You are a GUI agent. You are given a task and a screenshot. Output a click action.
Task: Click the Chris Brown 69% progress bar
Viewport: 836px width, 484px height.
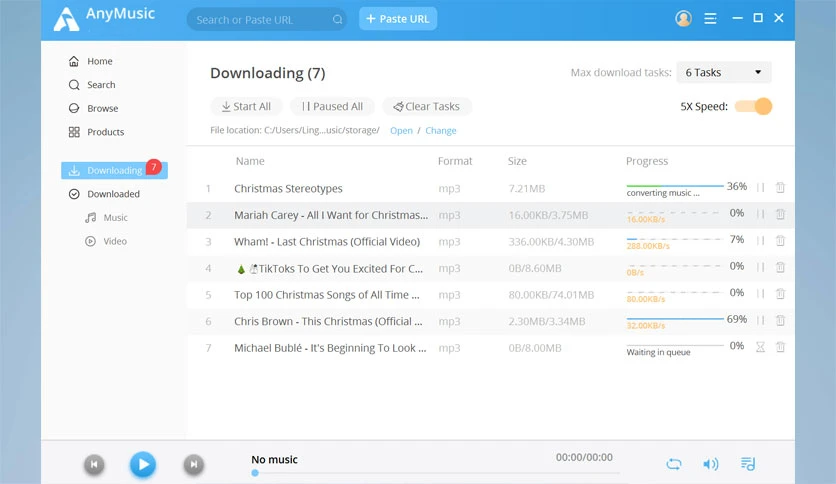tap(675, 319)
